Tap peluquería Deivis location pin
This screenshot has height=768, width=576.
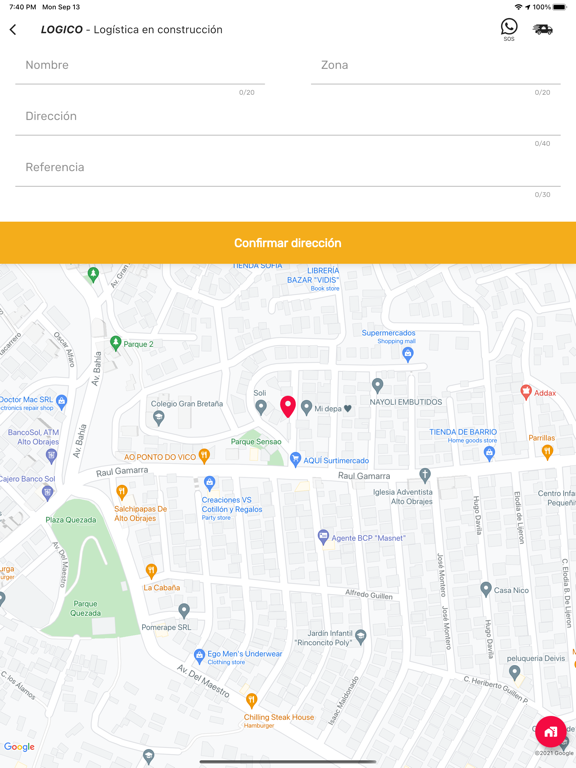point(514,673)
